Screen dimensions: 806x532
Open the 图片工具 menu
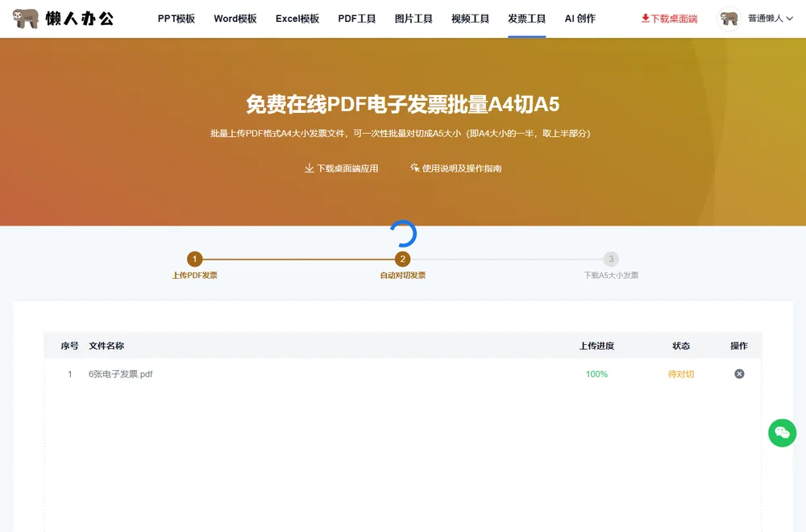[413, 19]
